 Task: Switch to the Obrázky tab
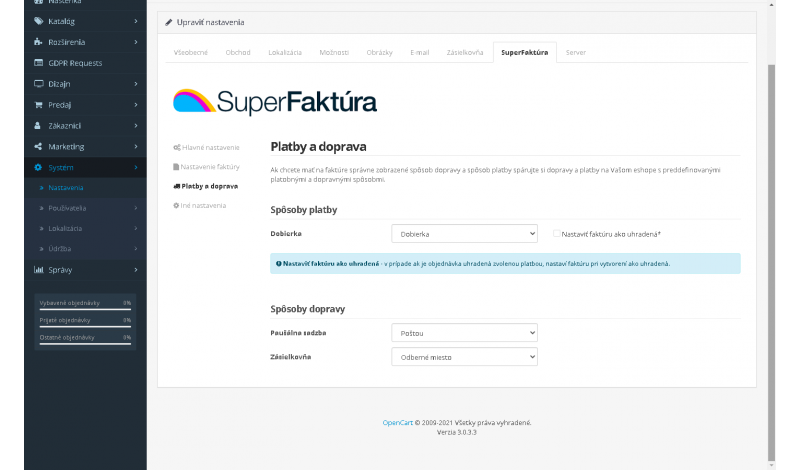click(x=380, y=53)
